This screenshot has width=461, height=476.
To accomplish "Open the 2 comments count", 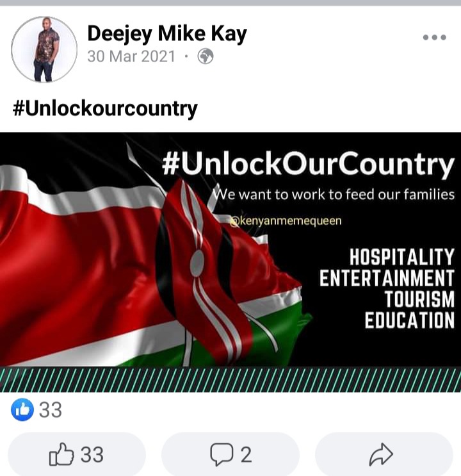I will 246,455.
